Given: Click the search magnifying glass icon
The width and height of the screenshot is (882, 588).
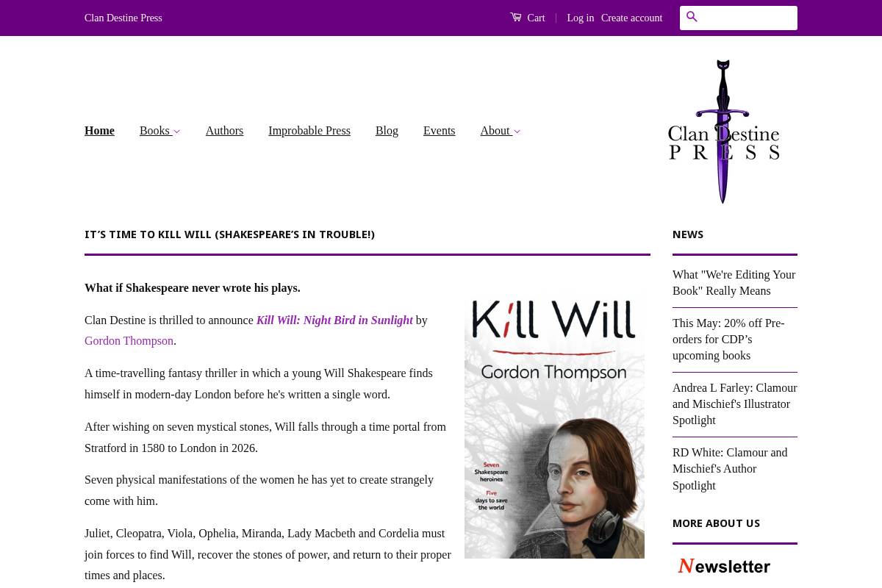Looking at the screenshot, I should coord(692,17).
